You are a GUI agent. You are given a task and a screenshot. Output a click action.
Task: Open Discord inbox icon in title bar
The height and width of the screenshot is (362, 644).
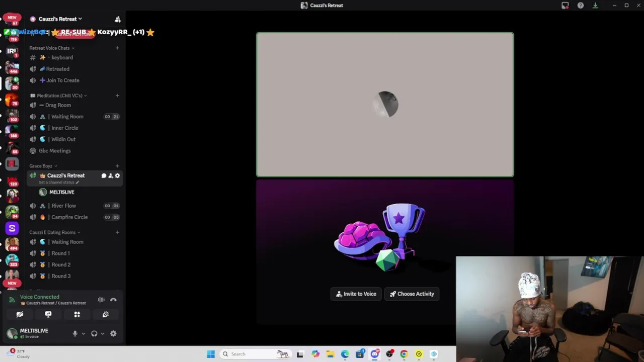coord(565,6)
